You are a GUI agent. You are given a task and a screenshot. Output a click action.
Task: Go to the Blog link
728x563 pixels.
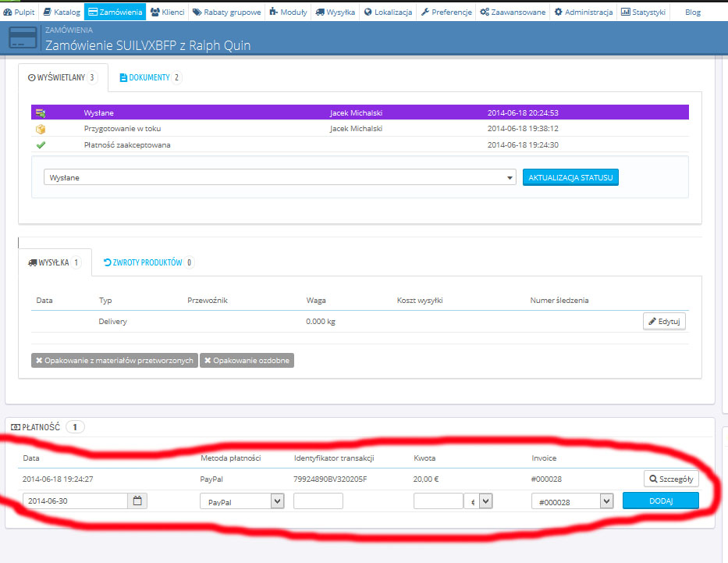tap(693, 12)
